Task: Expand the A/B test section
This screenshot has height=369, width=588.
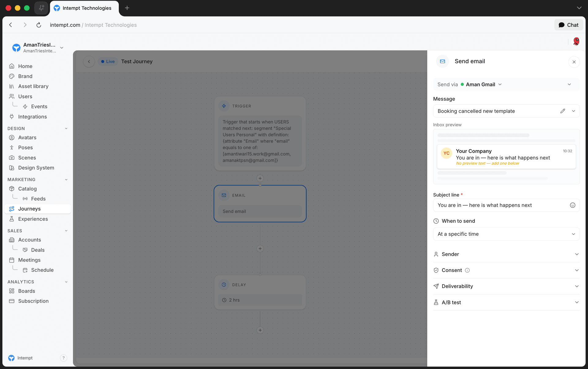Action: click(506, 302)
